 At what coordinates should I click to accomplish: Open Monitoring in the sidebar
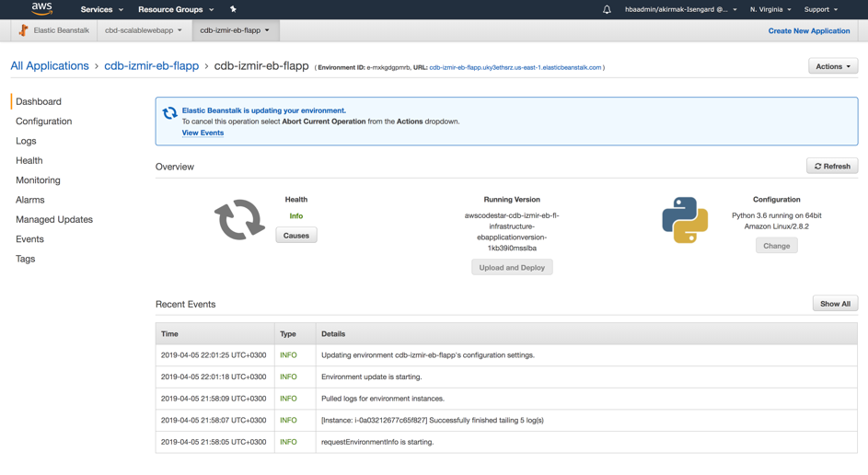pos(38,180)
